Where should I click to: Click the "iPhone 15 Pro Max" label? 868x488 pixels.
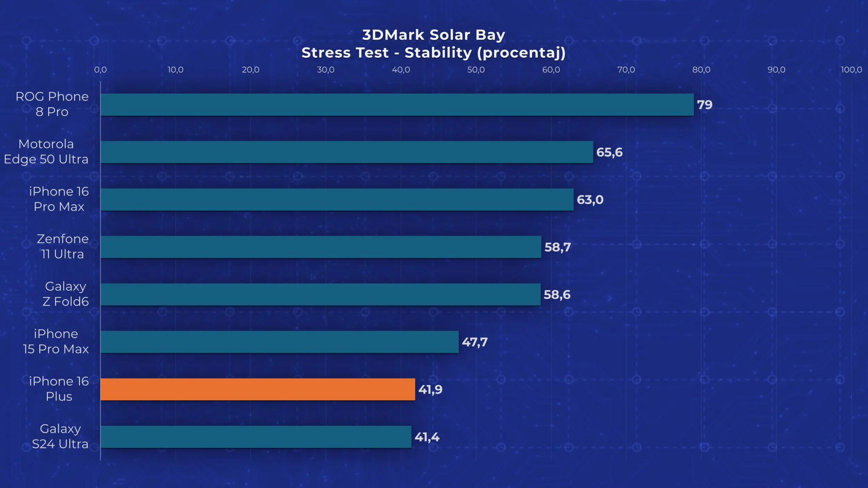(x=56, y=342)
